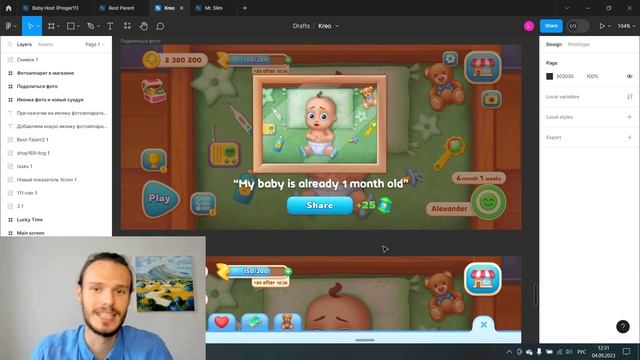Click the Play button in game mockup
This screenshot has width=640, height=360.
click(160, 199)
